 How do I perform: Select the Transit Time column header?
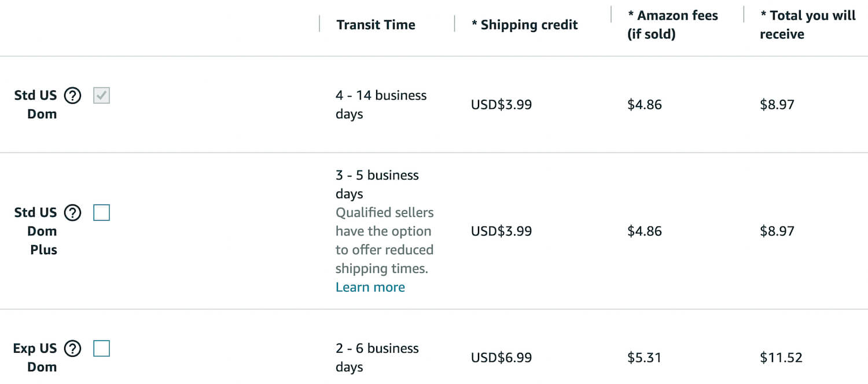point(376,25)
